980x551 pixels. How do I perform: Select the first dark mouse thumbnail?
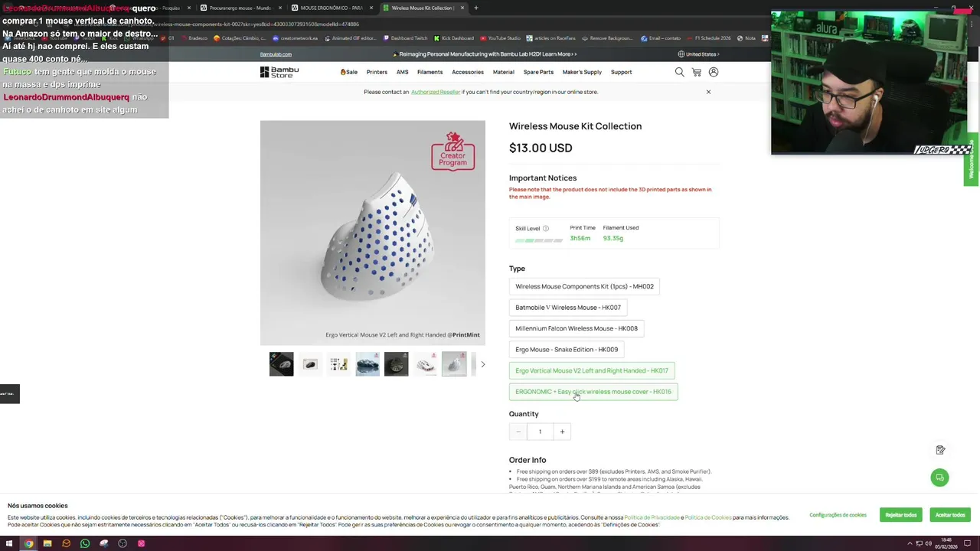click(281, 364)
